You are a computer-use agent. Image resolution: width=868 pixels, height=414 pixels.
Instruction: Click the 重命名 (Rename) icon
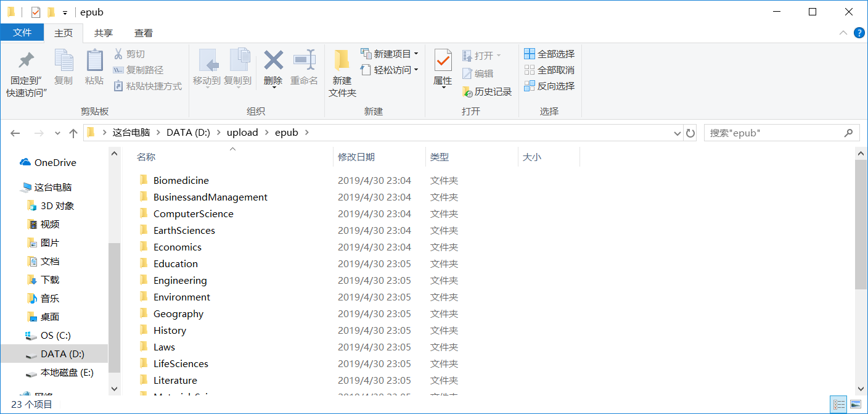(303, 64)
